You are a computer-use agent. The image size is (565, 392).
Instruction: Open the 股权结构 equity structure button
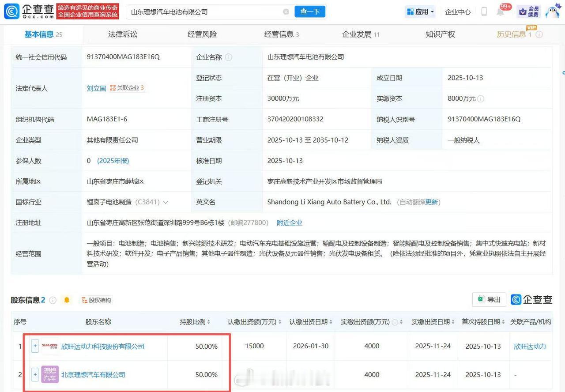pyautogui.click(x=96, y=300)
